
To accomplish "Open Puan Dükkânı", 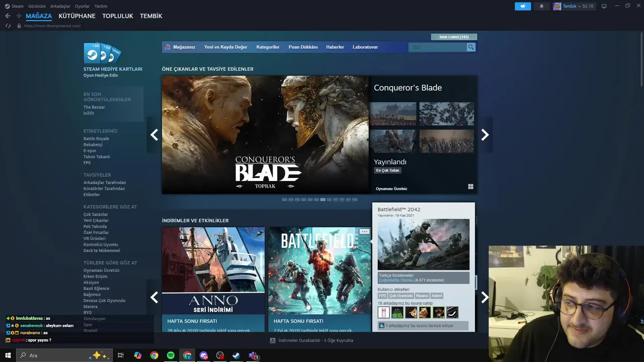I will [x=303, y=47].
